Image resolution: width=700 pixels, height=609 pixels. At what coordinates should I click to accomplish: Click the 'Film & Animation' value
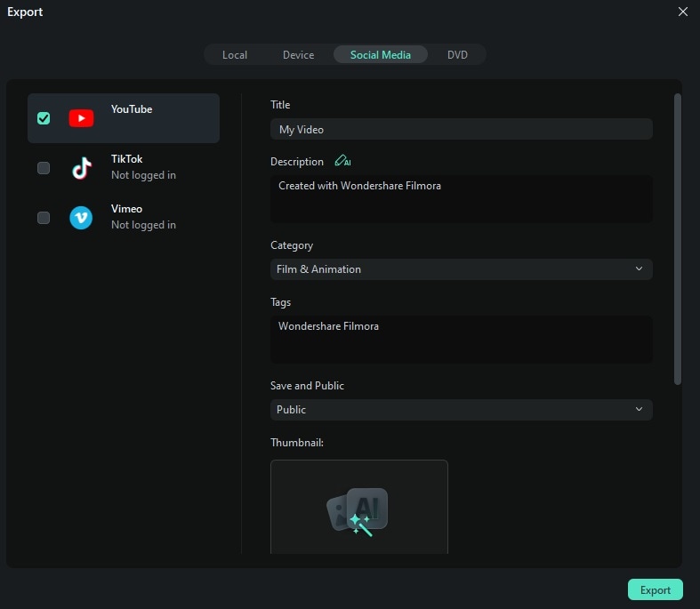coord(318,269)
